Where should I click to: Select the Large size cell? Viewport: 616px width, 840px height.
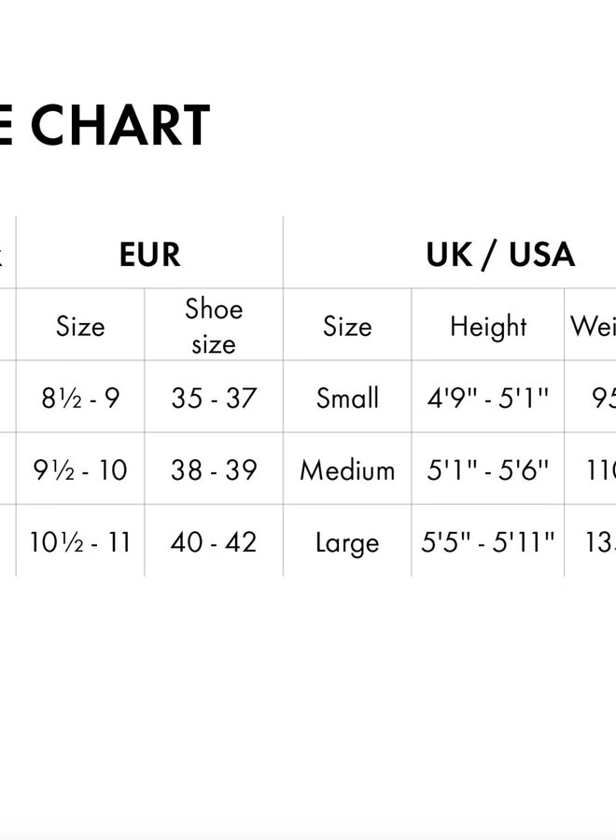(347, 542)
